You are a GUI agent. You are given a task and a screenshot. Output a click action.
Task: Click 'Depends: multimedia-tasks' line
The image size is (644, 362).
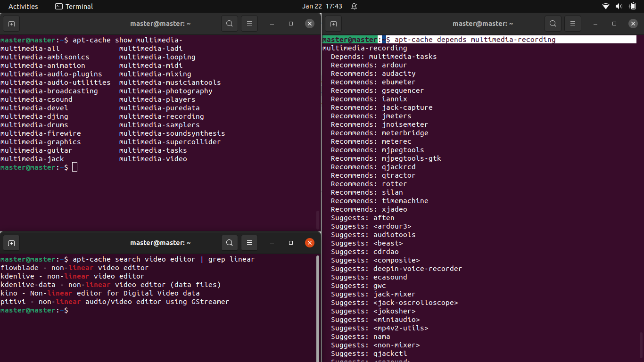point(384,57)
